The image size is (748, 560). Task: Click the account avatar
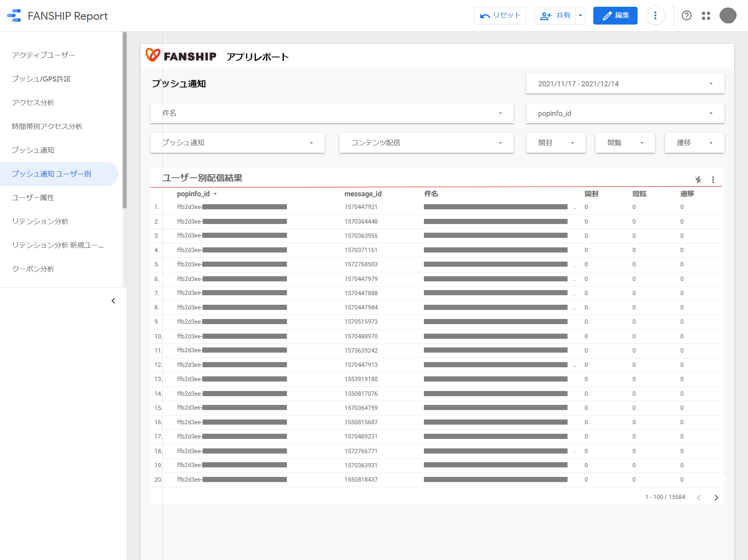tap(728, 16)
